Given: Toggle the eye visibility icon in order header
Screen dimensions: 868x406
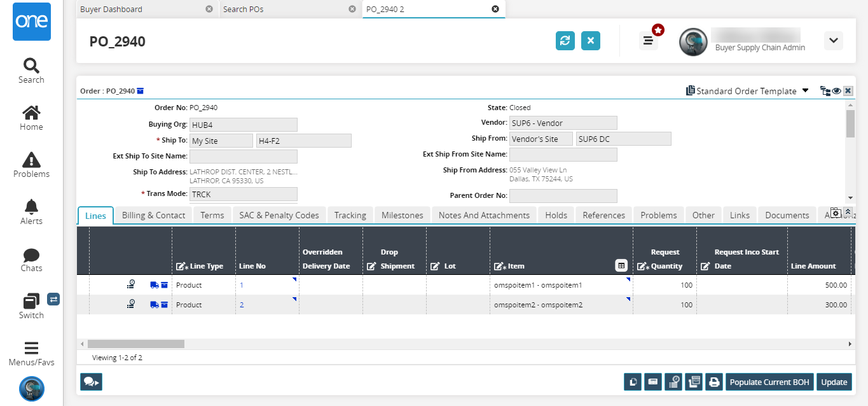Looking at the screenshot, I should pos(837,91).
